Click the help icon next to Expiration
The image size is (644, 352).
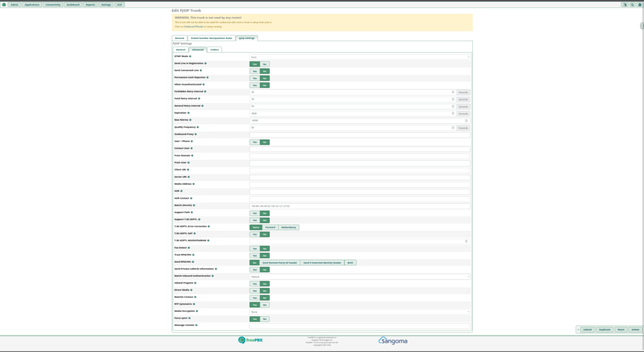click(x=189, y=113)
